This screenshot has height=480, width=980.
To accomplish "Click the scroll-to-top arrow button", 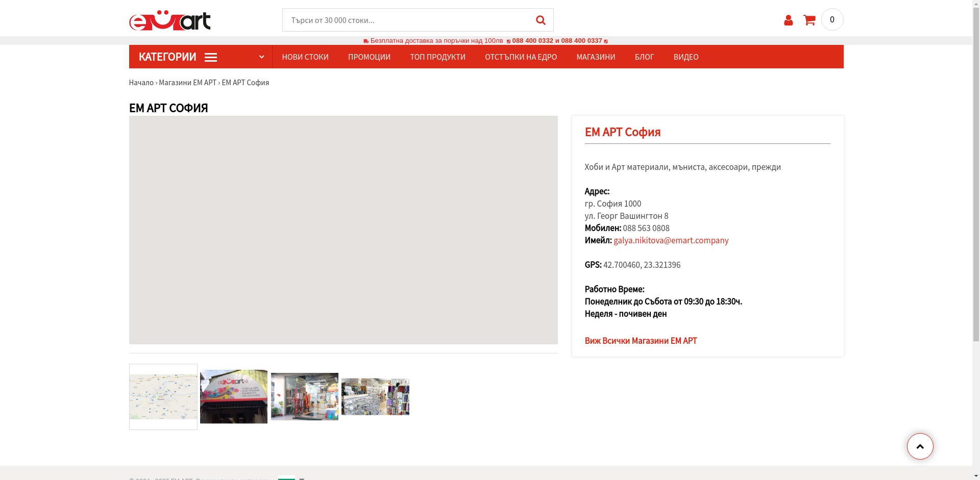I will coord(920,446).
